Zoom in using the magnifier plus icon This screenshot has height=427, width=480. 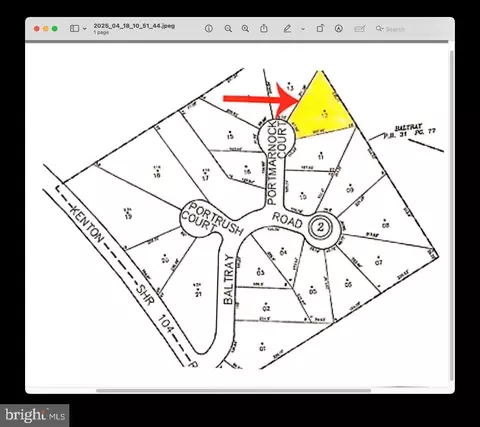[245, 29]
